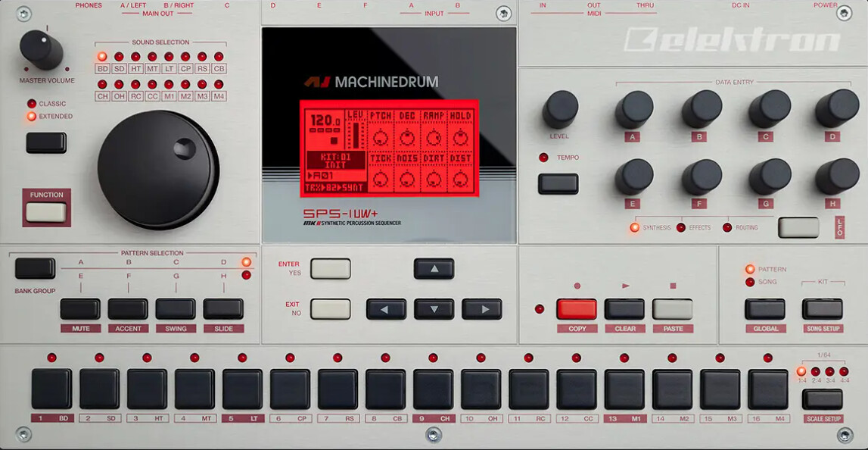Screen dimensions: 868x450
Task: Click data entry knob E
Action: pyautogui.click(x=634, y=177)
